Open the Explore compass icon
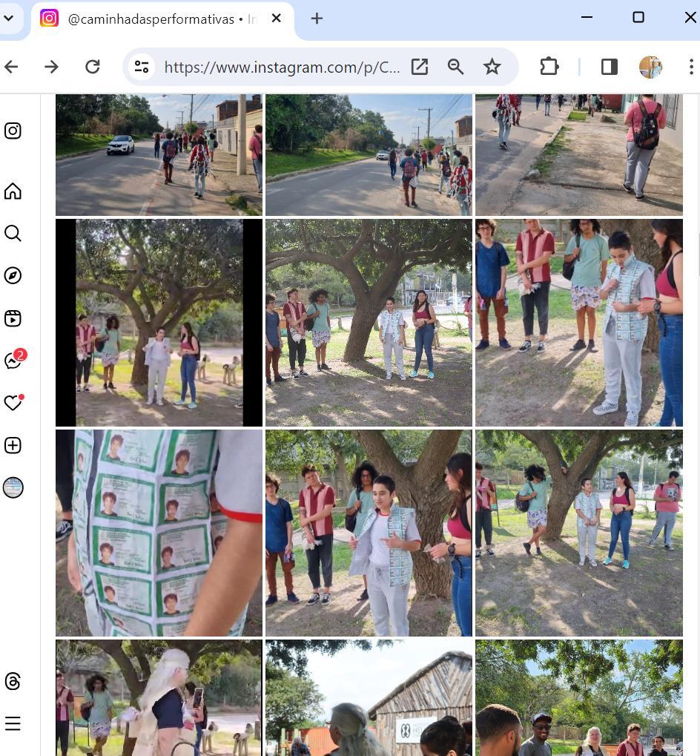Image resolution: width=700 pixels, height=756 pixels. pos(13,276)
